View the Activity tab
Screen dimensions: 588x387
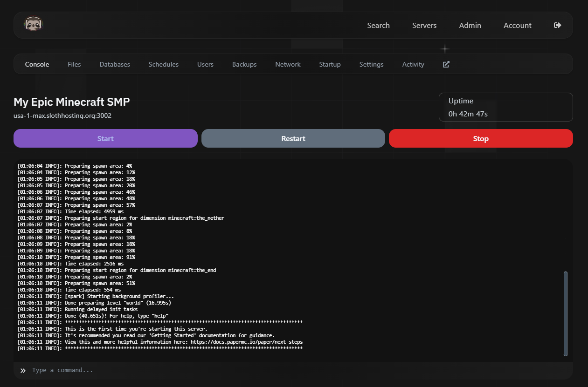[x=413, y=64]
